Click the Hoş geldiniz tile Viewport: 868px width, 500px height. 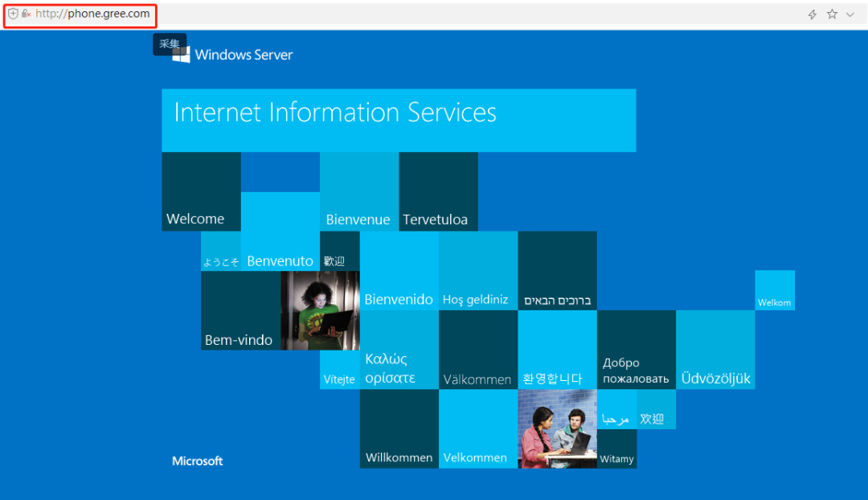click(x=478, y=271)
